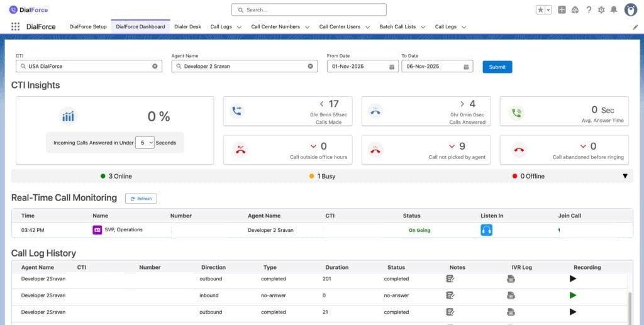Image resolution: width=644 pixels, height=325 pixels.
Task: Open IVR log for the no-answer inbound call
Action: (511, 295)
